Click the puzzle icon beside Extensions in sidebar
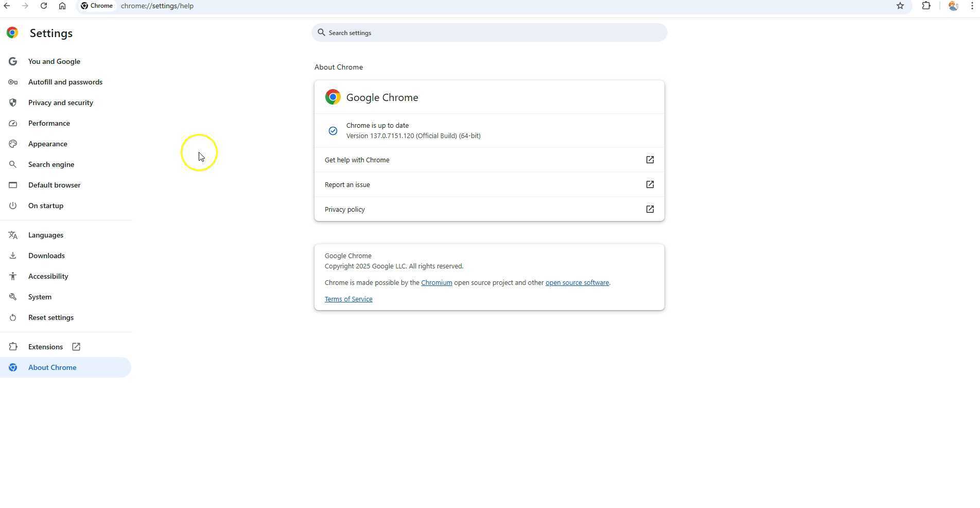 13,347
